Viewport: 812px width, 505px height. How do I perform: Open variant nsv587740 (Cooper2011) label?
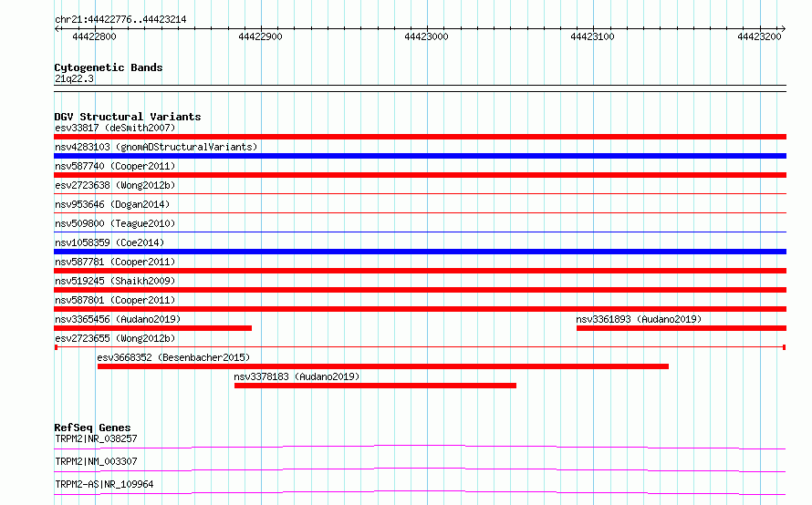click(115, 166)
